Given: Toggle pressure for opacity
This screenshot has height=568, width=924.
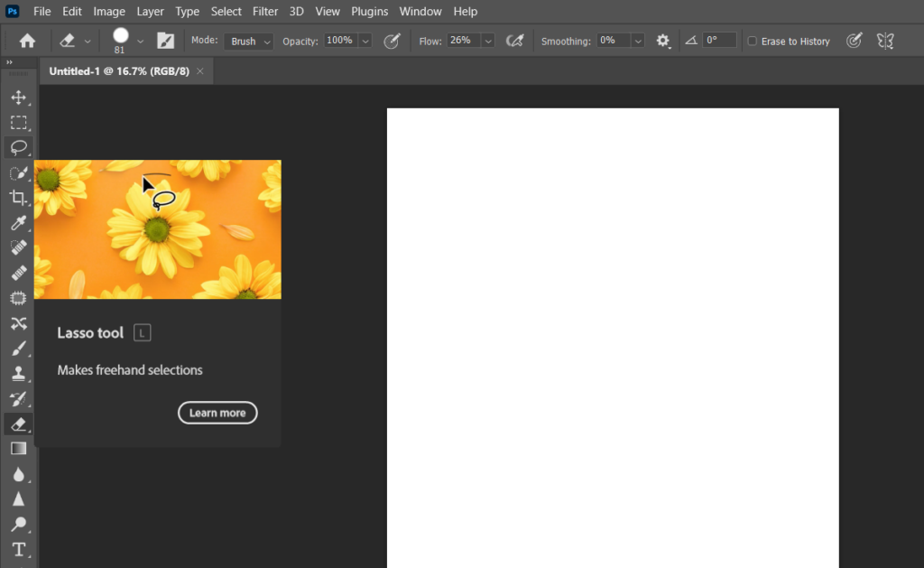Looking at the screenshot, I should point(392,41).
